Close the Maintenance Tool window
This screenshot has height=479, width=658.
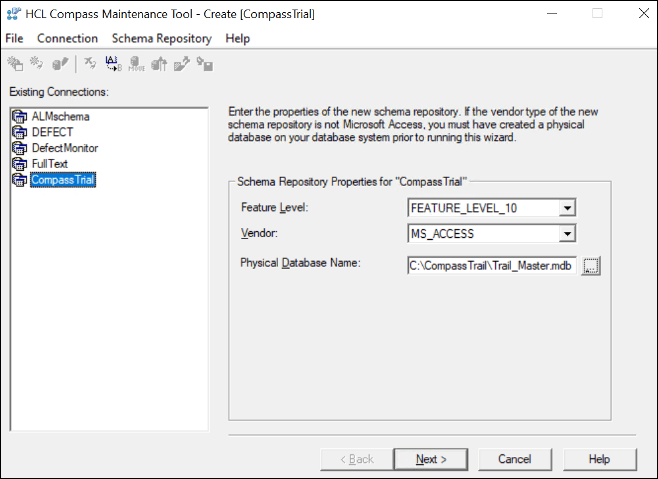click(x=644, y=13)
